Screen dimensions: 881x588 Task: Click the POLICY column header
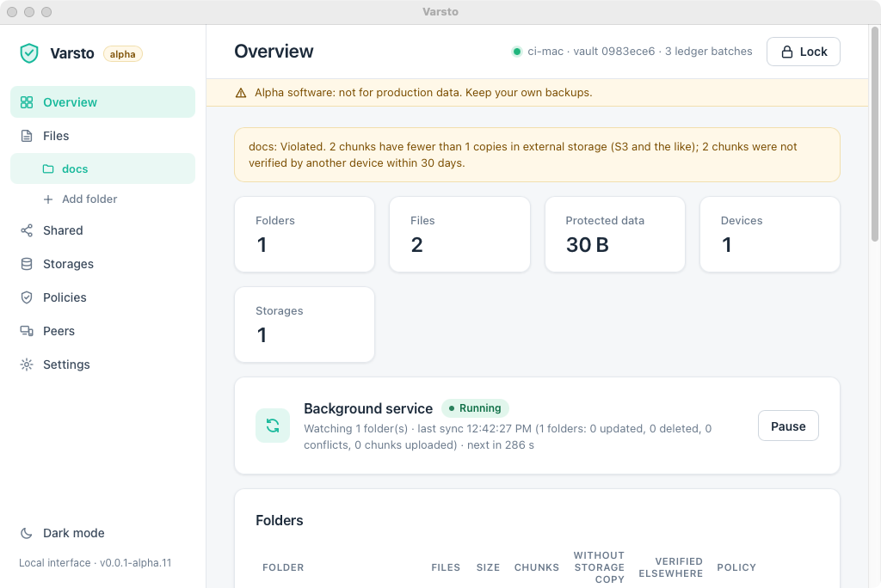coord(736,567)
